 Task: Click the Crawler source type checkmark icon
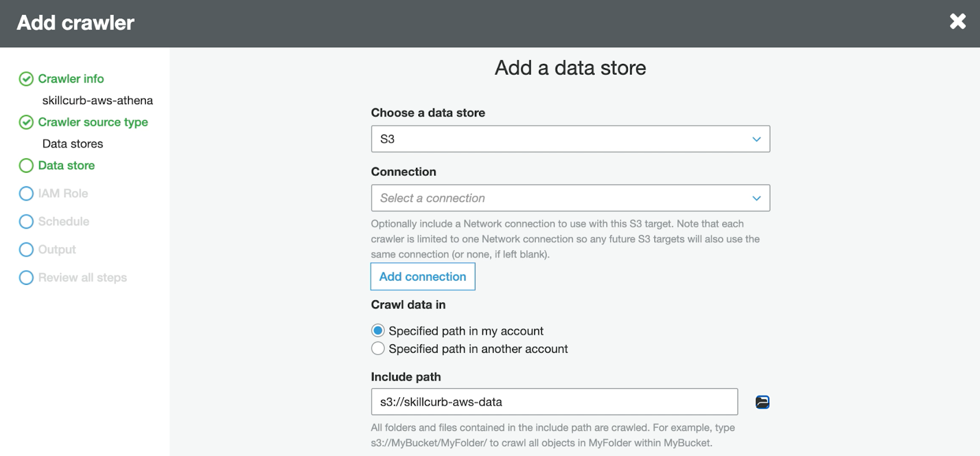click(x=26, y=123)
